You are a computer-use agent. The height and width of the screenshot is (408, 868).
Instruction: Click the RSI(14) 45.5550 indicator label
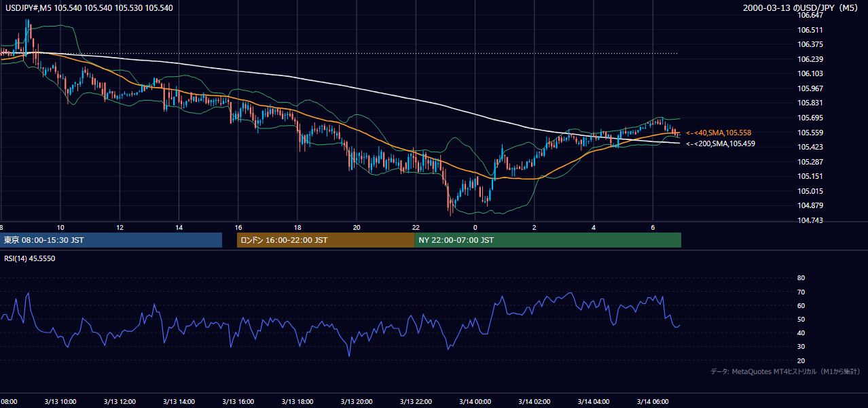coord(30,258)
